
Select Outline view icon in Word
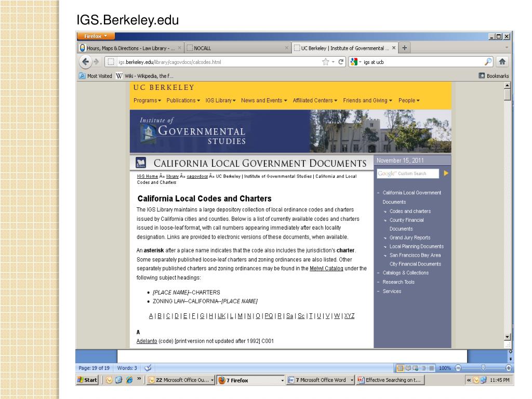pyautogui.click(x=423, y=368)
